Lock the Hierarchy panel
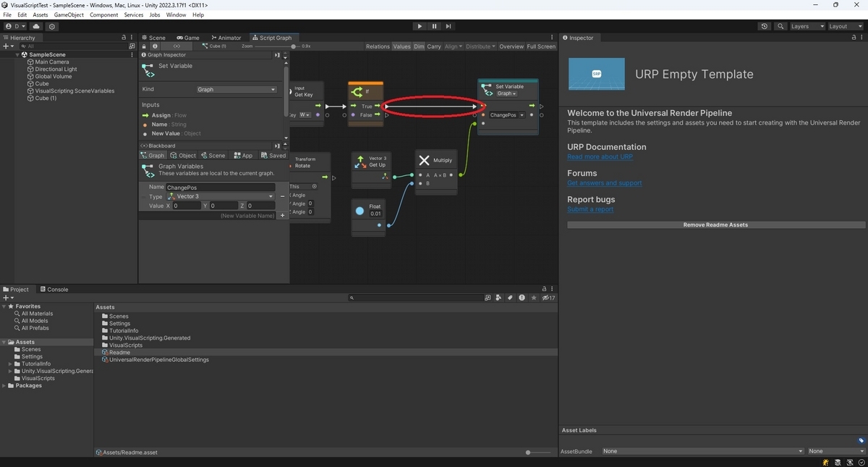The width and height of the screenshot is (868, 467). coord(124,38)
